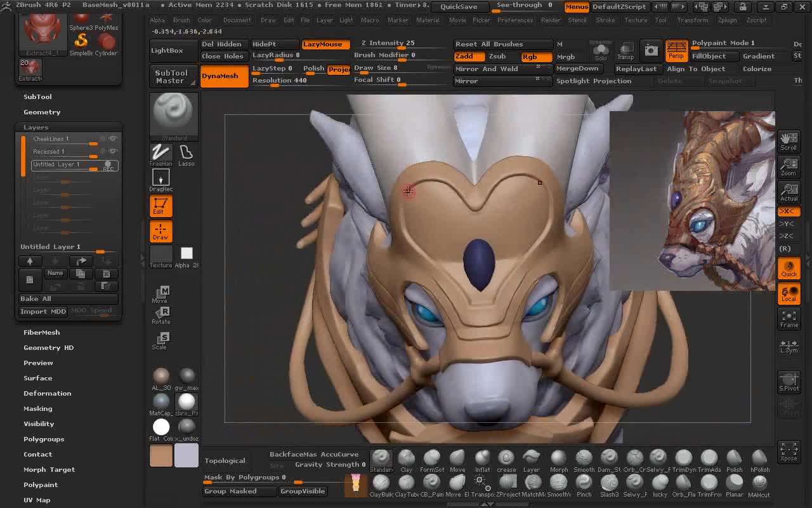Click the Scroll canvas icon
812x508 pixels.
click(789, 141)
